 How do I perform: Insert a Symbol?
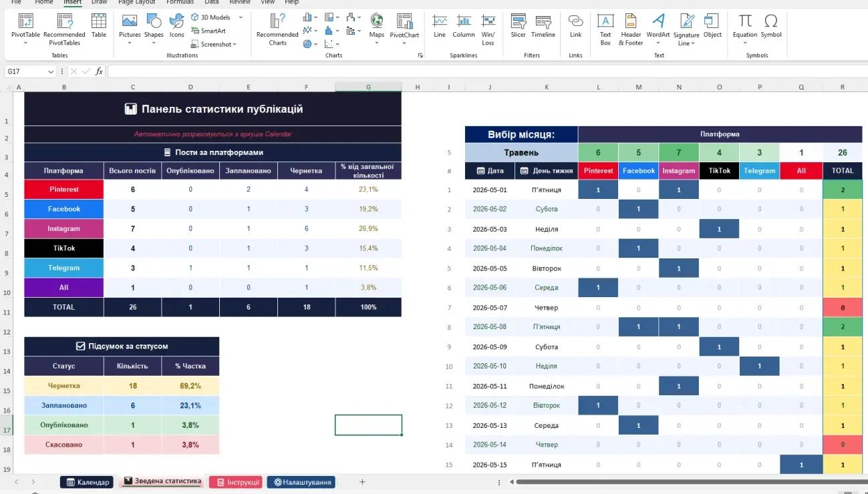pos(771,25)
